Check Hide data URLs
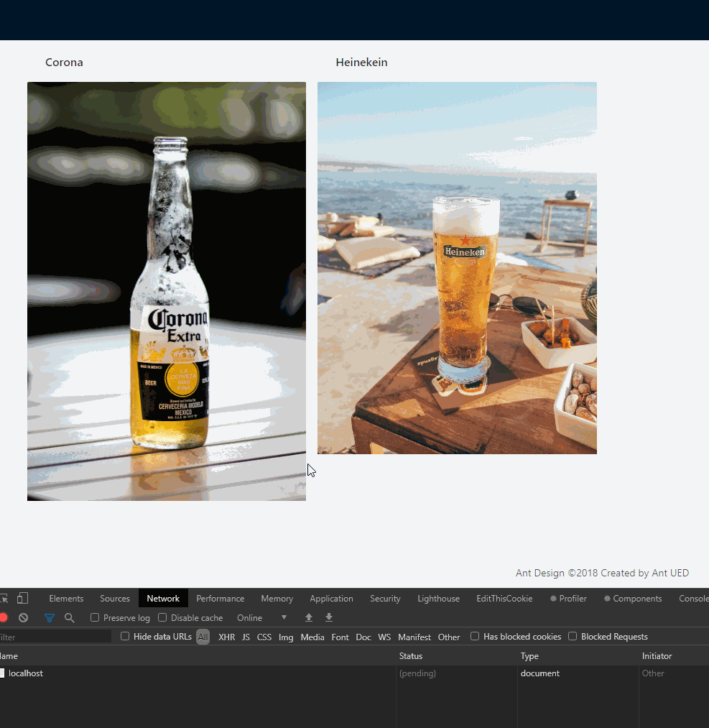The image size is (709, 728). tap(125, 636)
